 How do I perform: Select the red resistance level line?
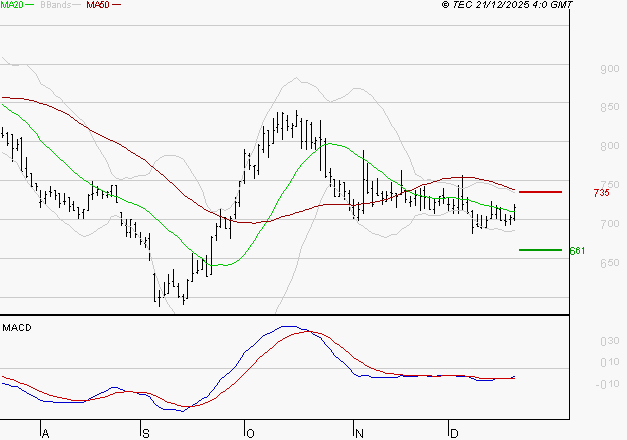click(x=540, y=191)
